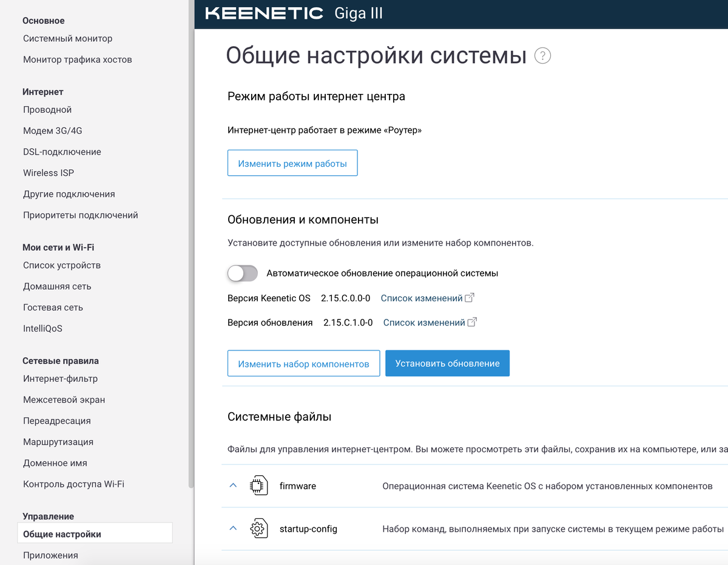728x565 pixels.
Task: Go to Проводной internet settings
Action: [x=47, y=110]
